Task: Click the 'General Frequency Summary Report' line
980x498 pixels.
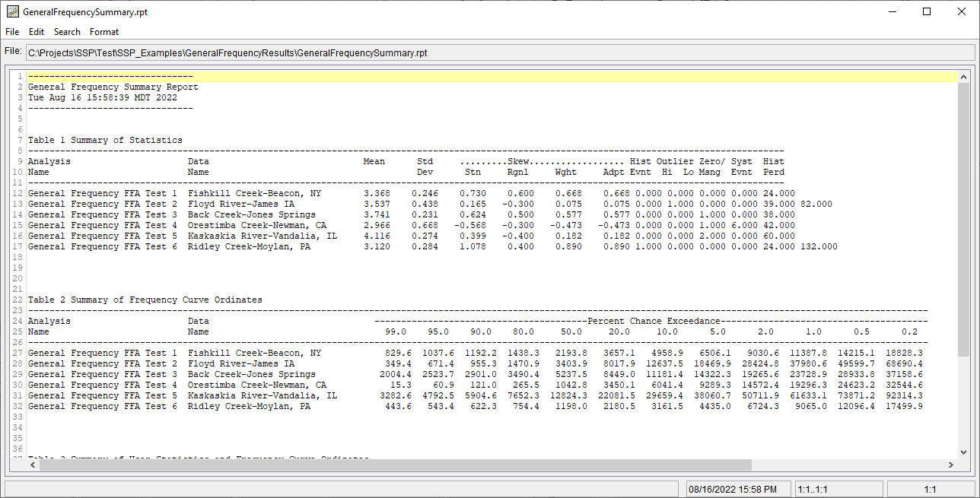Action: pyautogui.click(x=113, y=87)
